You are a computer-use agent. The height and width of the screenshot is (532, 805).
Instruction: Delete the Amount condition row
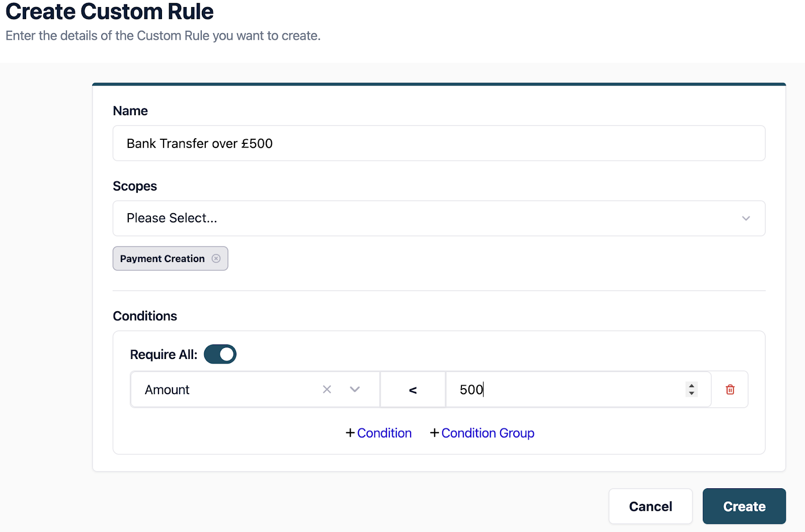click(730, 390)
